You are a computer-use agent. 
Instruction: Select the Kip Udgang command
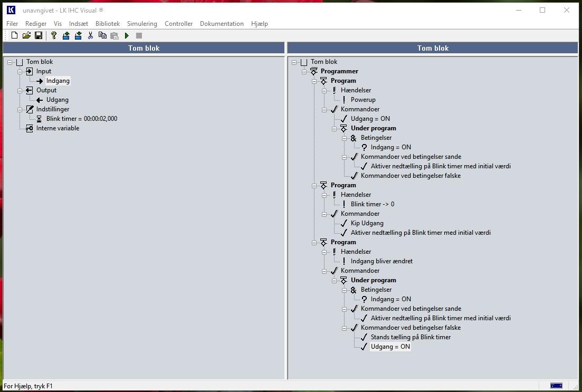tap(367, 223)
